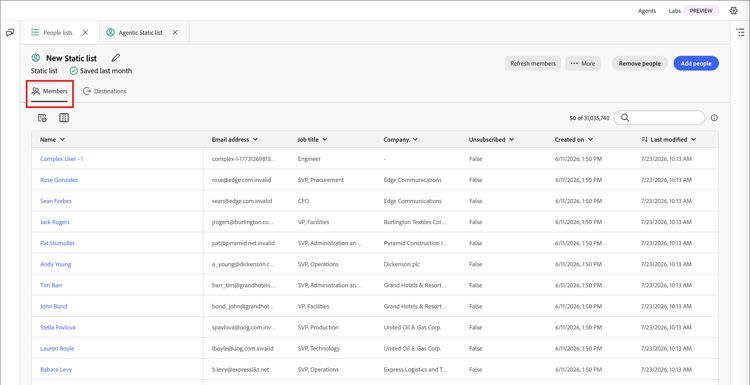Open Sean Forbes' profile link
The width and height of the screenshot is (750, 385).
55,201
